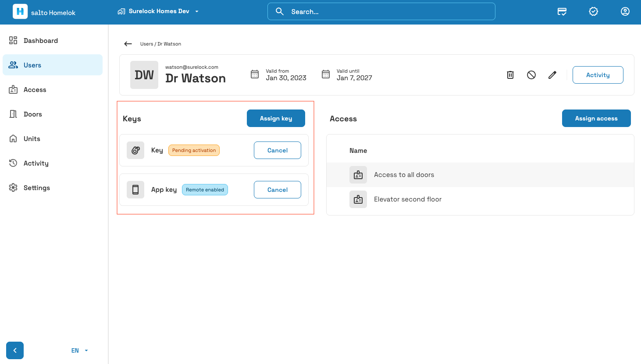Click the watson@surelock.com email
The height and width of the screenshot is (364, 641).
(x=192, y=67)
